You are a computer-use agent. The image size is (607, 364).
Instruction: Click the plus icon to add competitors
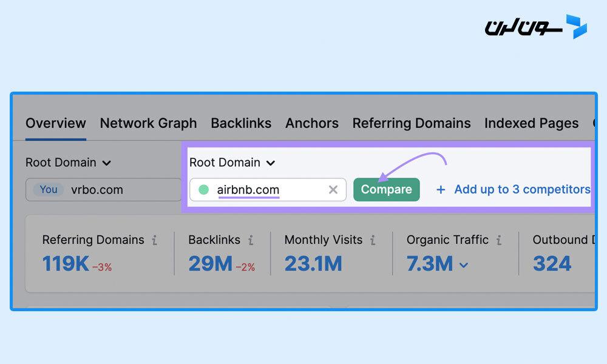(x=441, y=189)
